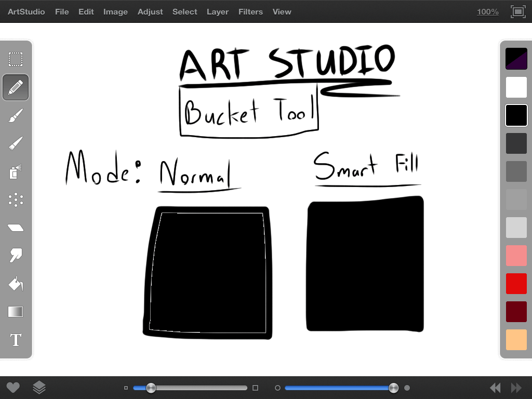
Task: Select the Gradient tool
Action: 16,312
